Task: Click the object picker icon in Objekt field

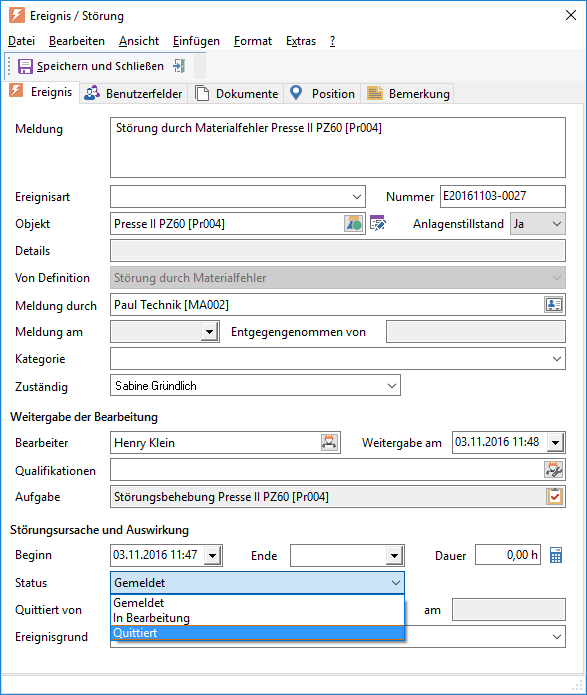Action: (x=353, y=223)
